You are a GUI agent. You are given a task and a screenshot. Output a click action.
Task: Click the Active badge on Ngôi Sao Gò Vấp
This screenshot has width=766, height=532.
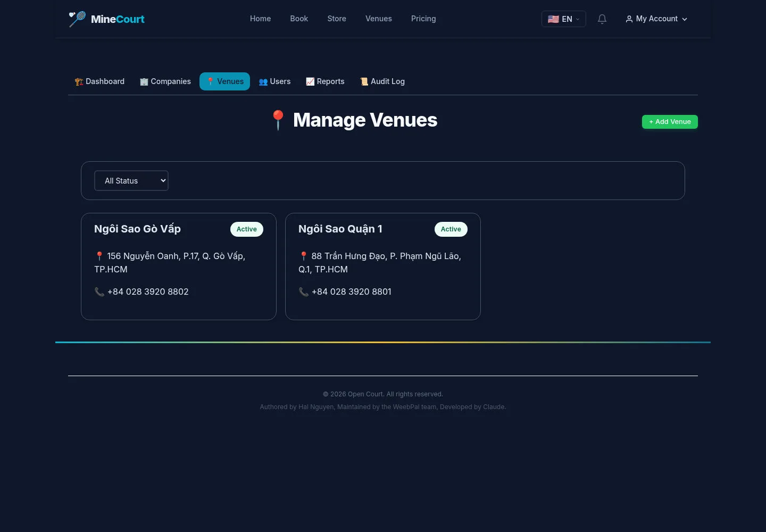click(x=247, y=229)
